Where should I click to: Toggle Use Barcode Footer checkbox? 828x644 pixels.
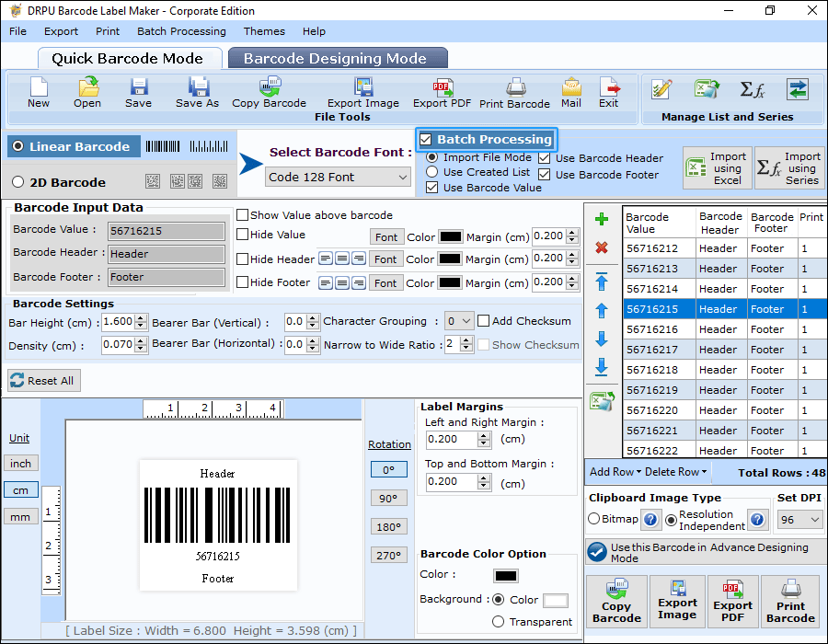(x=545, y=175)
